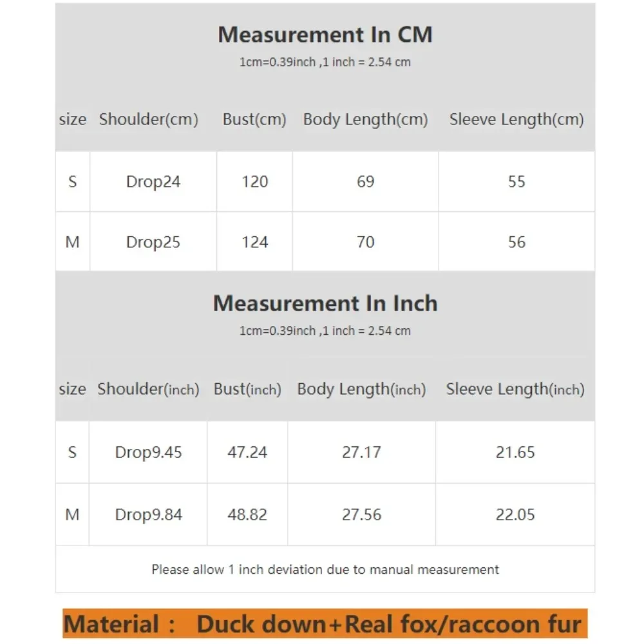Click the orange Material banner
Screen dimensions: 644x644
[x=325, y=624]
